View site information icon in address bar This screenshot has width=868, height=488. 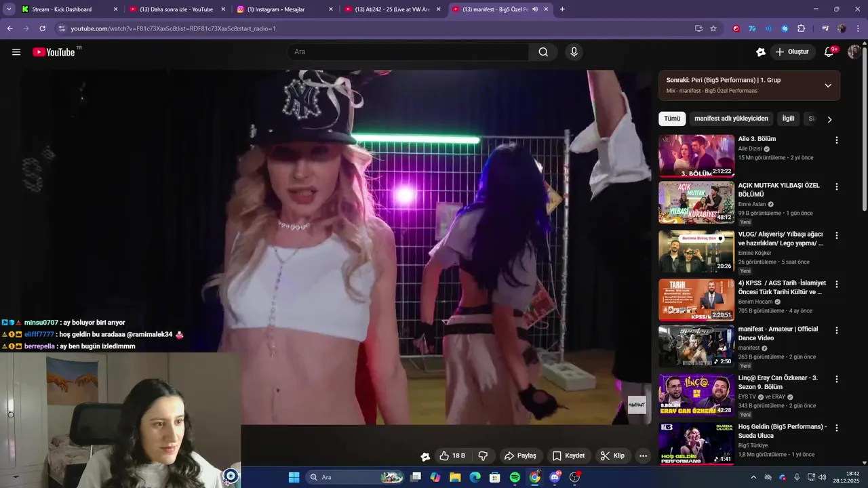click(x=62, y=28)
